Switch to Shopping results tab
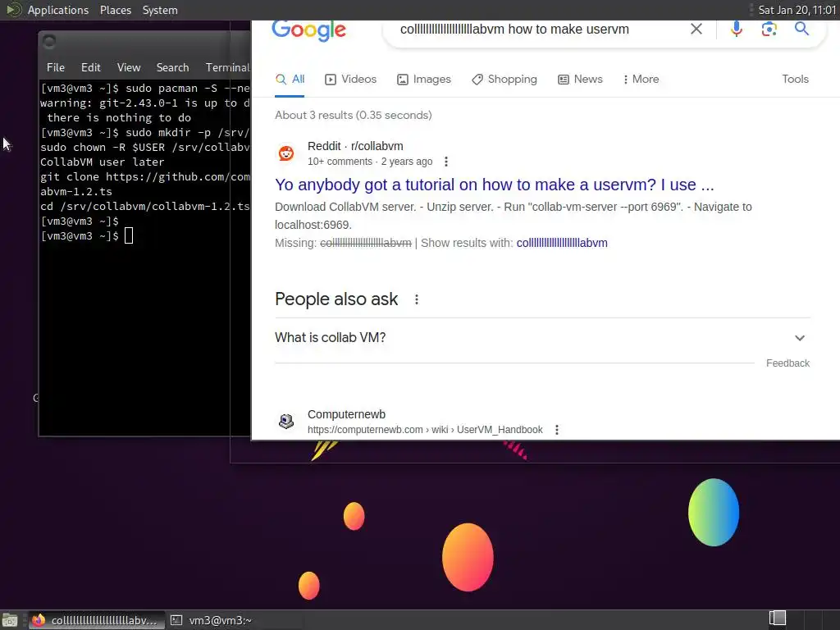The image size is (840, 630). coord(504,80)
